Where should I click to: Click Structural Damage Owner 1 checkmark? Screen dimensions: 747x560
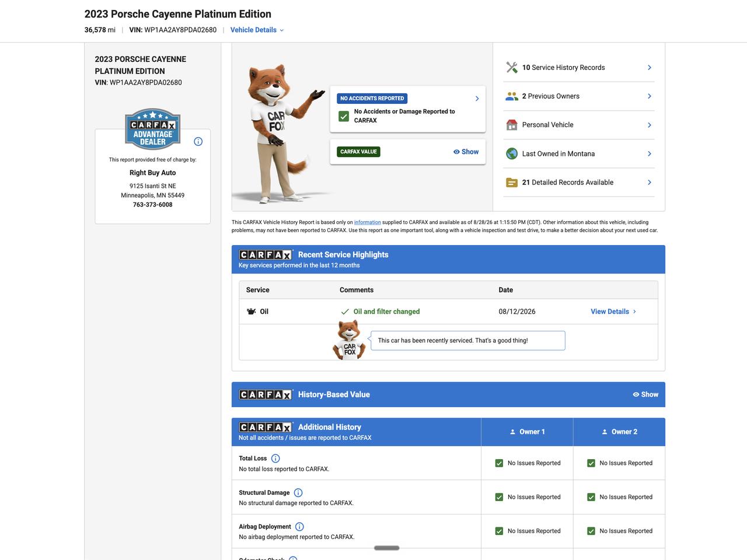(x=499, y=497)
